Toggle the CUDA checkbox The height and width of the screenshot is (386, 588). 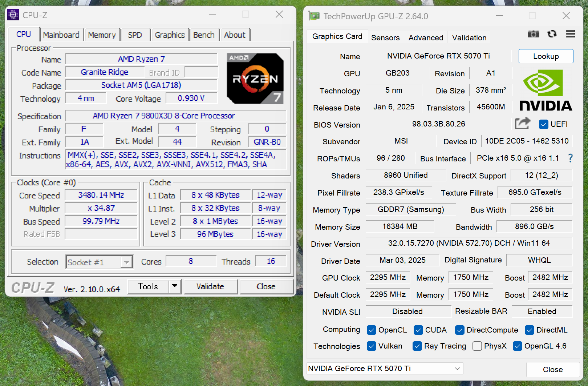tap(418, 330)
